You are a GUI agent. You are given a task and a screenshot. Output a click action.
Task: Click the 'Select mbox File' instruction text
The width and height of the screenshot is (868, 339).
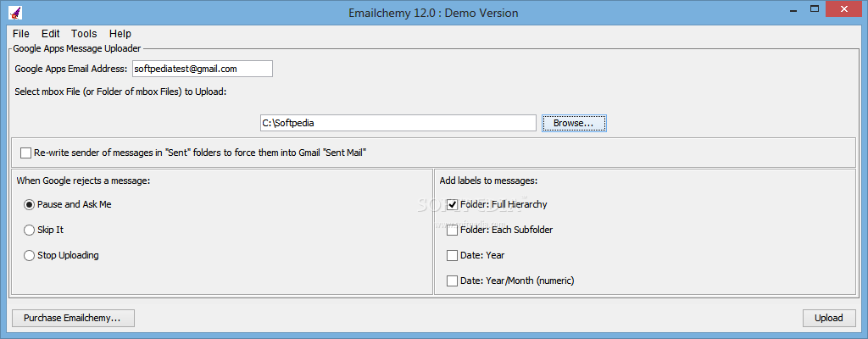[120, 92]
